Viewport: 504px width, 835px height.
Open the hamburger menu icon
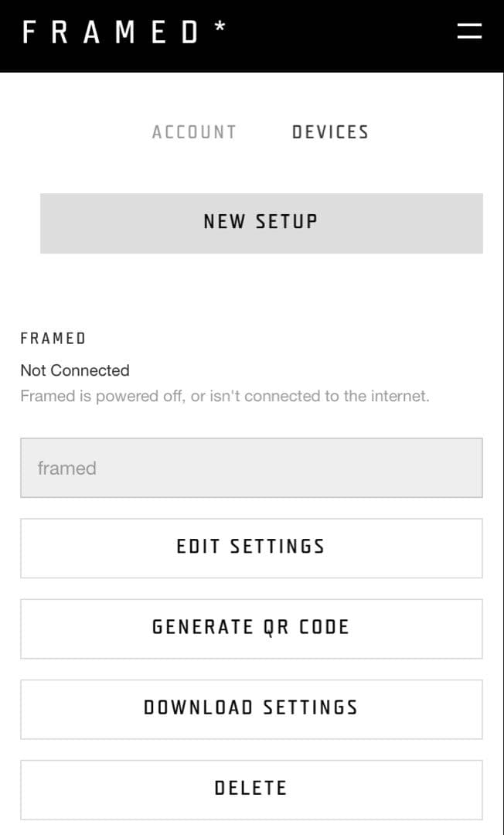469,31
